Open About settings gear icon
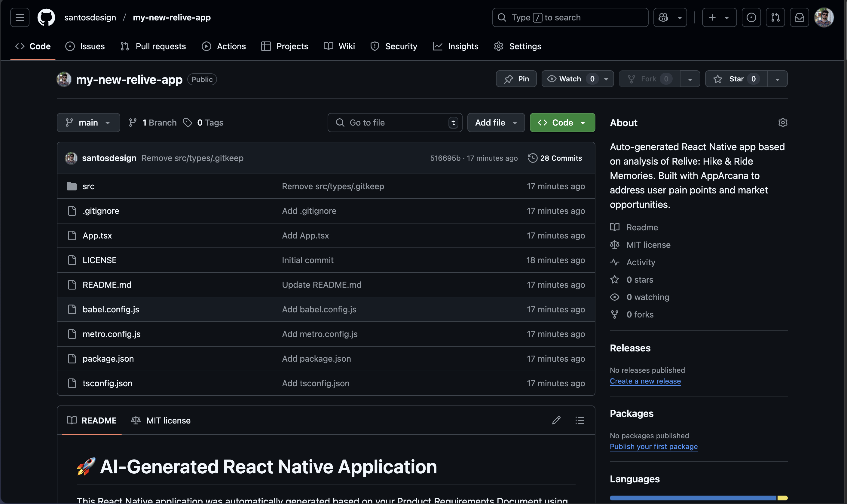The image size is (847, 504). click(782, 123)
